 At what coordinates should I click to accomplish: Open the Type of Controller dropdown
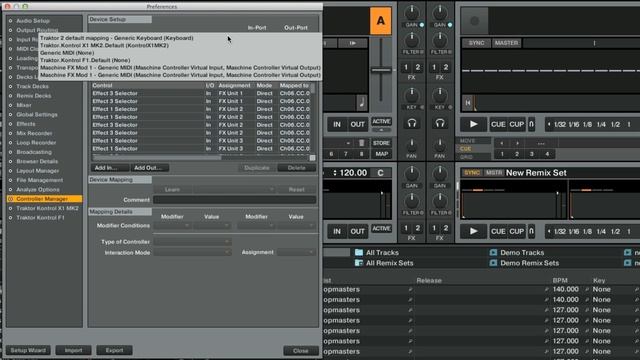pyautogui.click(x=192, y=242)
